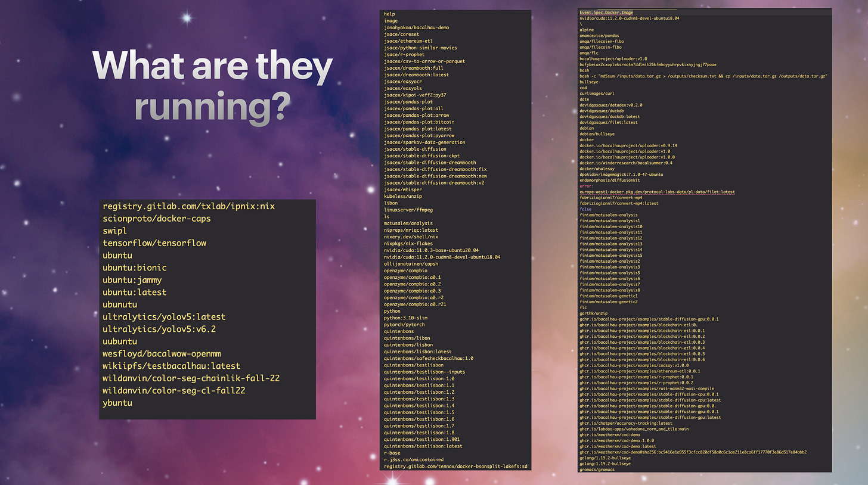Click the "finiam/matusalem-genetic2" entry

tap(609, 301)
